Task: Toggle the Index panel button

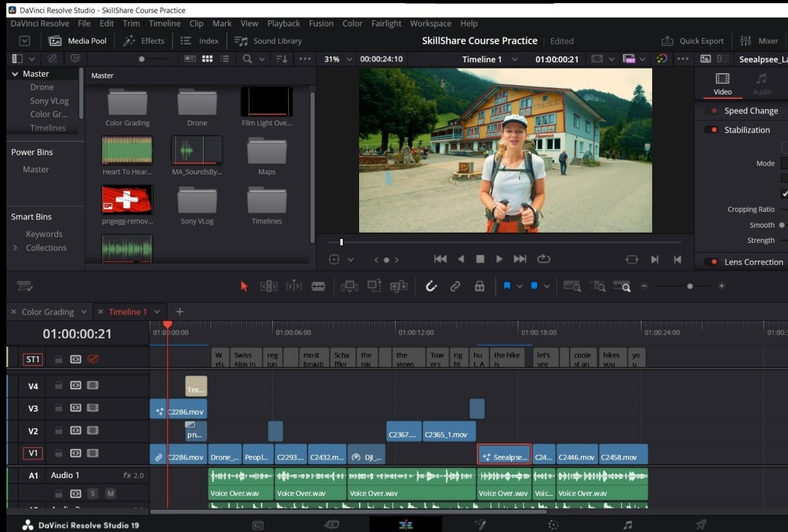Action: pos(200,41)
